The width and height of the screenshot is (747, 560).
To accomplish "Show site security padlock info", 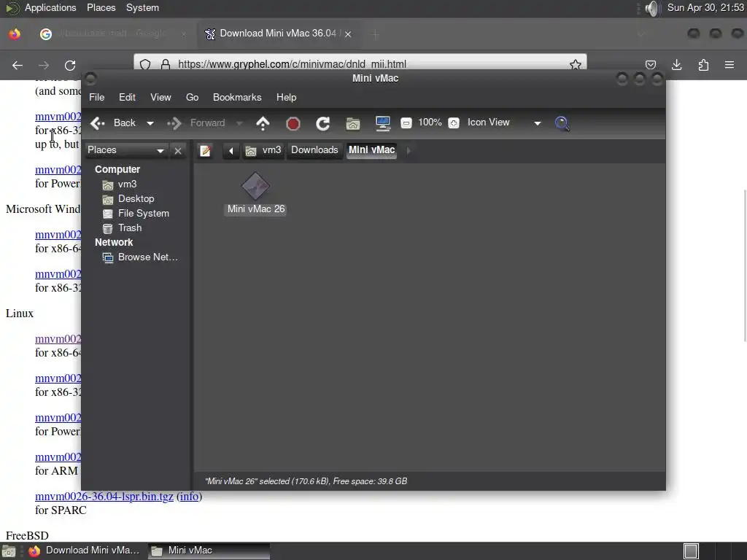I will coord(166,65).
